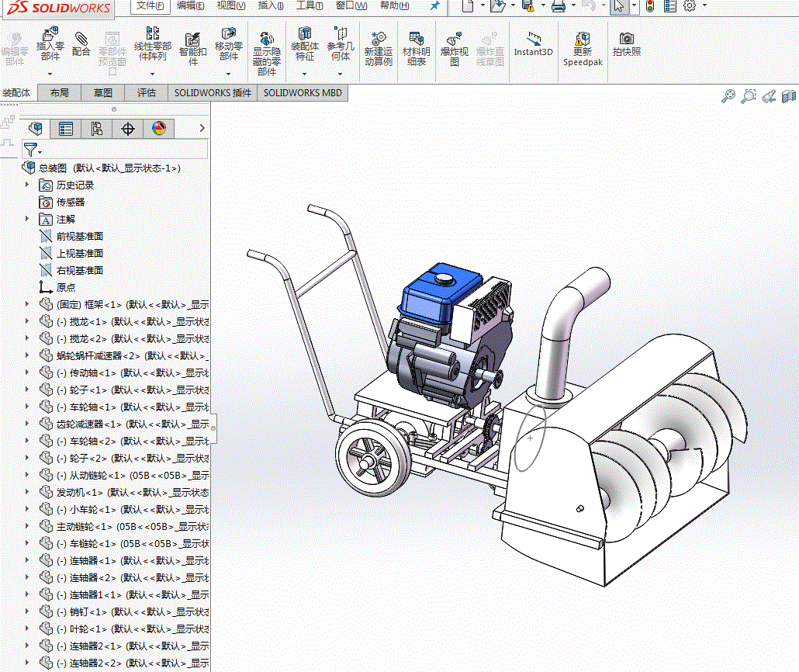The width and height of the screenshot is (799, 672).
Task: Open the 文件(F) menu
Action: (150, 6)
